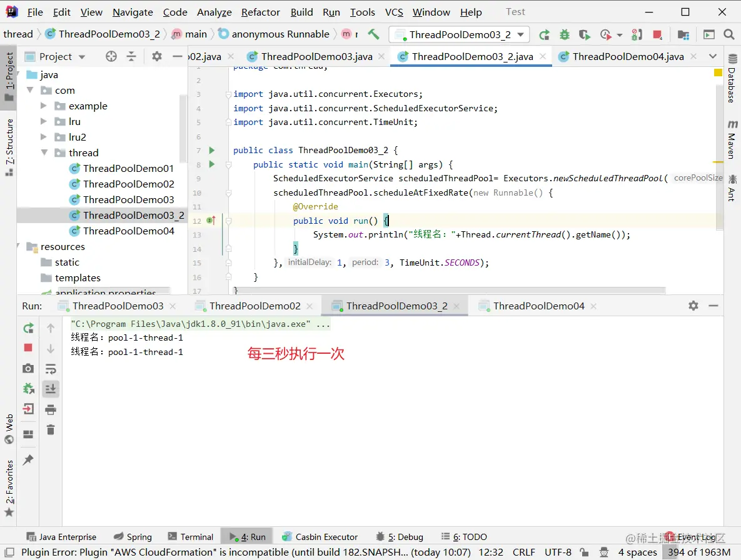The width and height of the screenshot is (741, 560).
Task: Click the override gutter icon on line 12
Action: pos(211,221)
